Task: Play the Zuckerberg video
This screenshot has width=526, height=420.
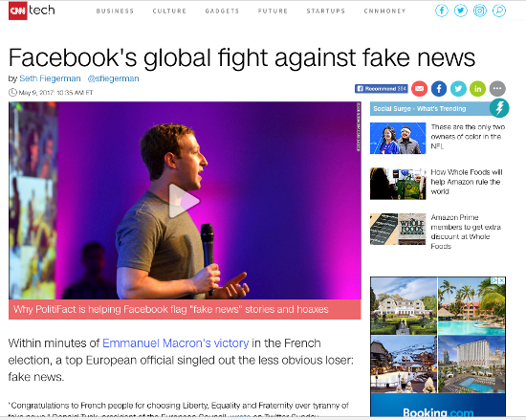Action: point(184,201)
